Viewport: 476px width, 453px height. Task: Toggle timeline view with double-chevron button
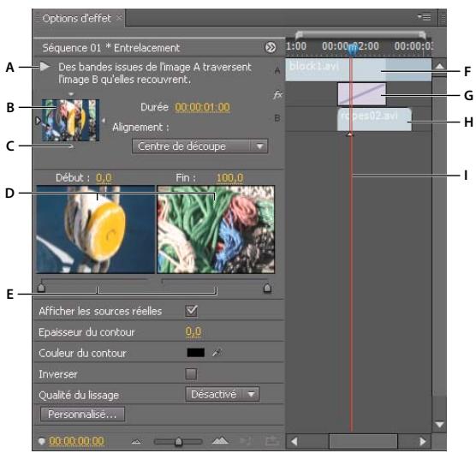point(271,48)
